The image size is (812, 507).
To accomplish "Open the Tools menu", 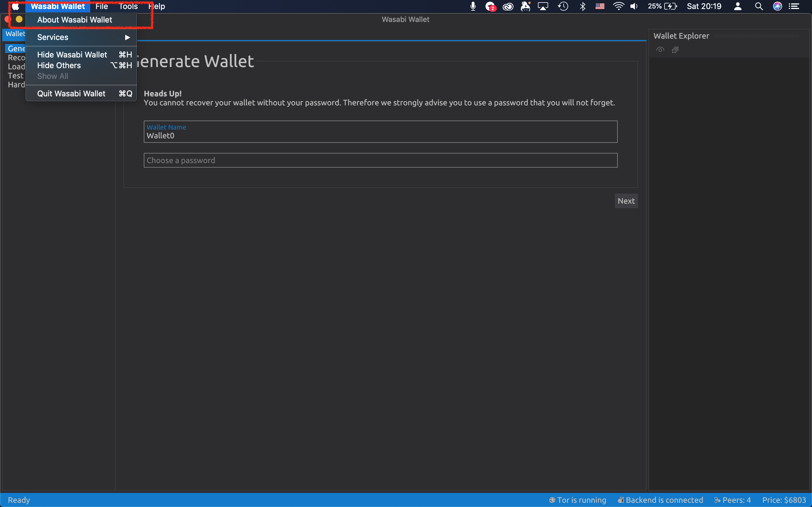I will click(128, 6).
